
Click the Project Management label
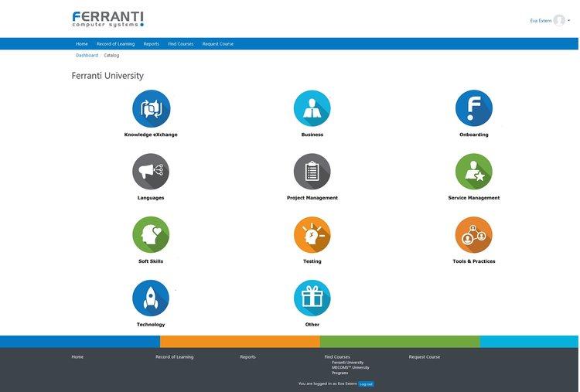click(312, 198)
